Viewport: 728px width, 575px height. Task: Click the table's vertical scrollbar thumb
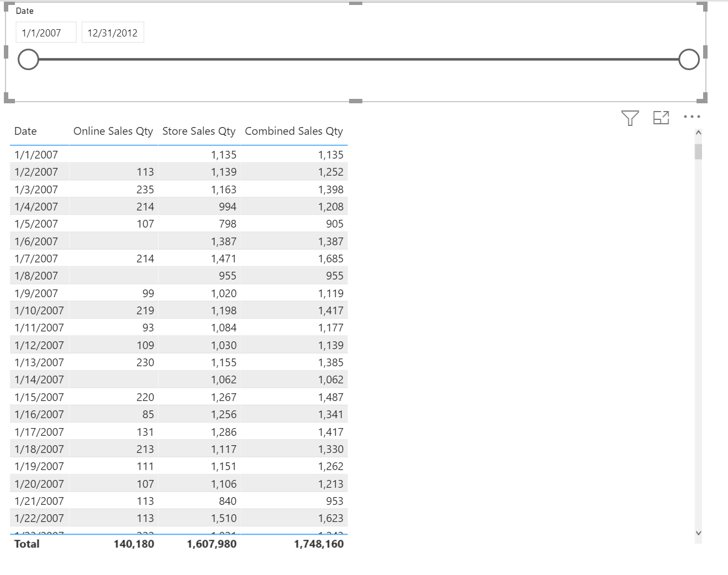698,151
